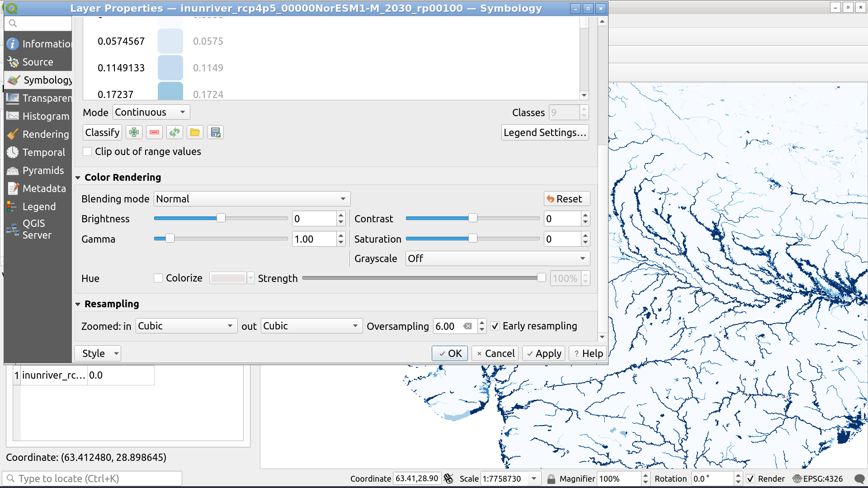Image resolution: width=868 pixels, height=488 pixels.
Task: Disable Early resampling
Action: pyautogui.click(x=495, y=326)
